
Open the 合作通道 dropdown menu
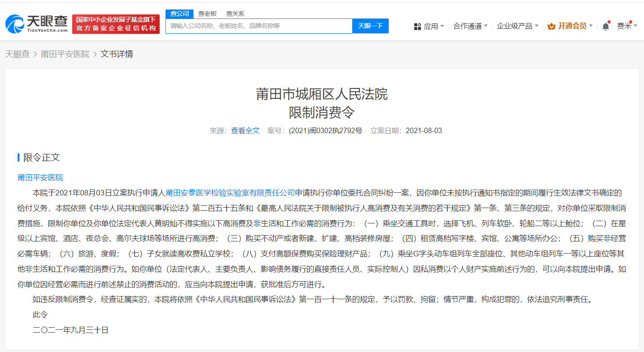click(469, 26)
